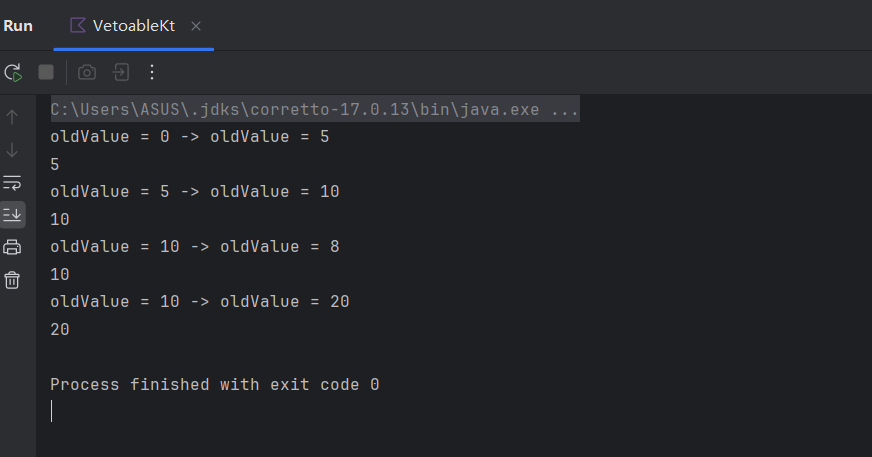The height and width of the screenshot is (457, 872).
Task: Click the 'Process finished with exit code 0' line
Action: (215, 384)
